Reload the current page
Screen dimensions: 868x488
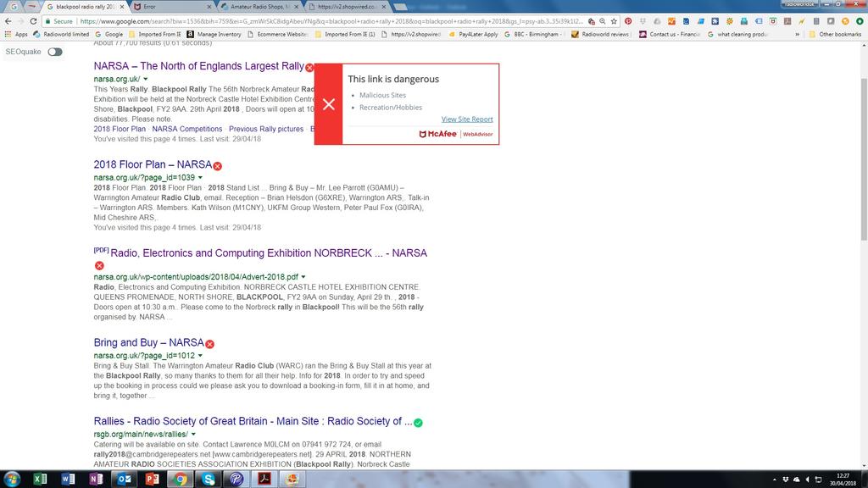pyautogui.click(x=33, y=21)
